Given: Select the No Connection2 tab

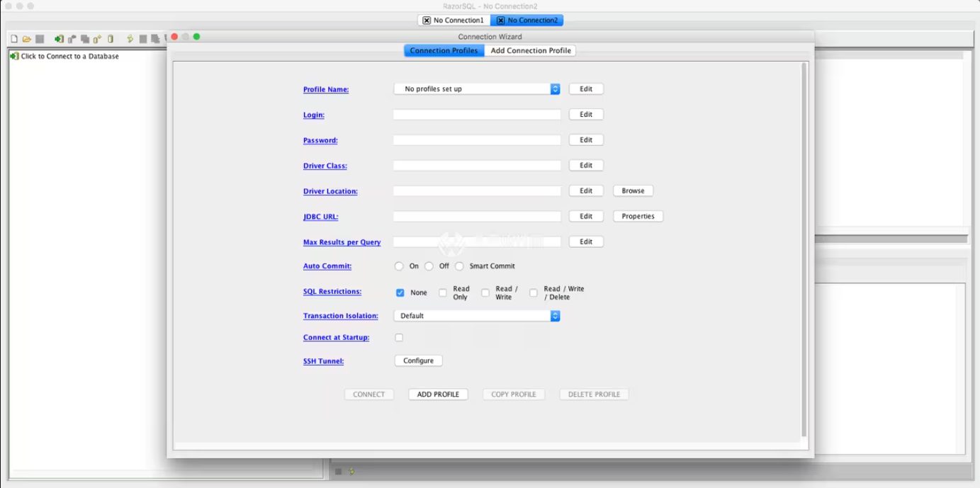Looking at the screenshot, I should click(x=526, y=21).
